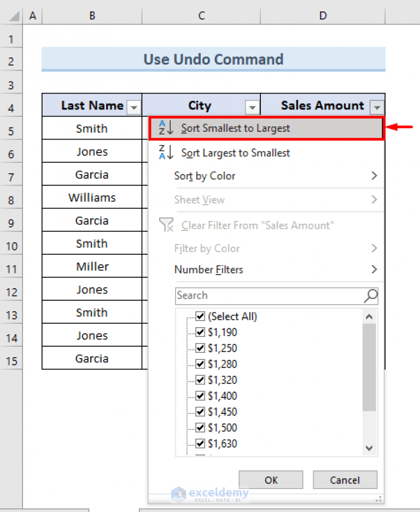Click the Clear Filter funnel icon
420x512 pixels.
click(166, 225)
